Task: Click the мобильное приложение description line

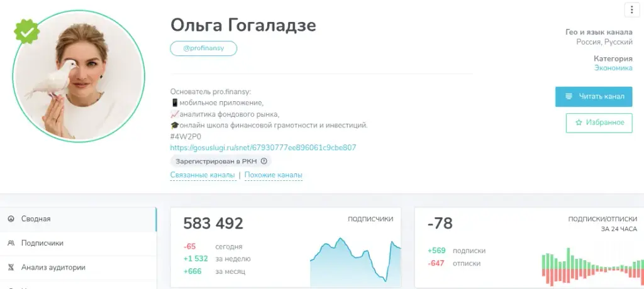Action: point(217,102)
